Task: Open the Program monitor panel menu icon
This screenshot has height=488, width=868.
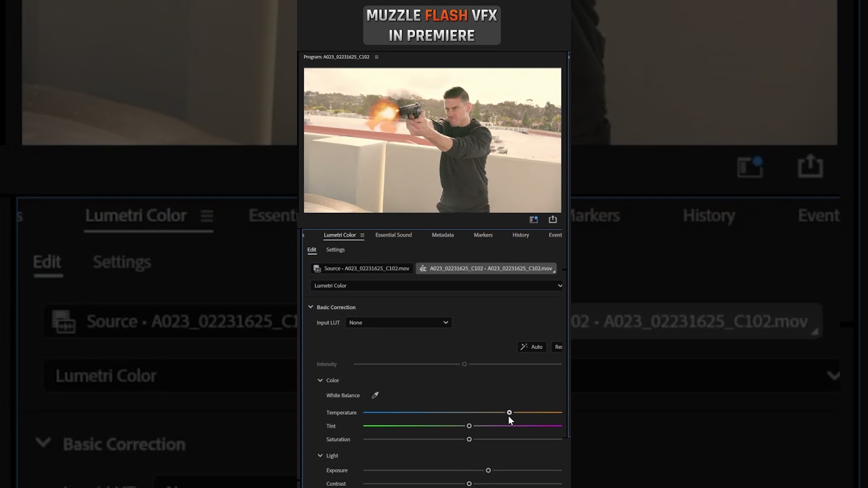Action: 376,57
